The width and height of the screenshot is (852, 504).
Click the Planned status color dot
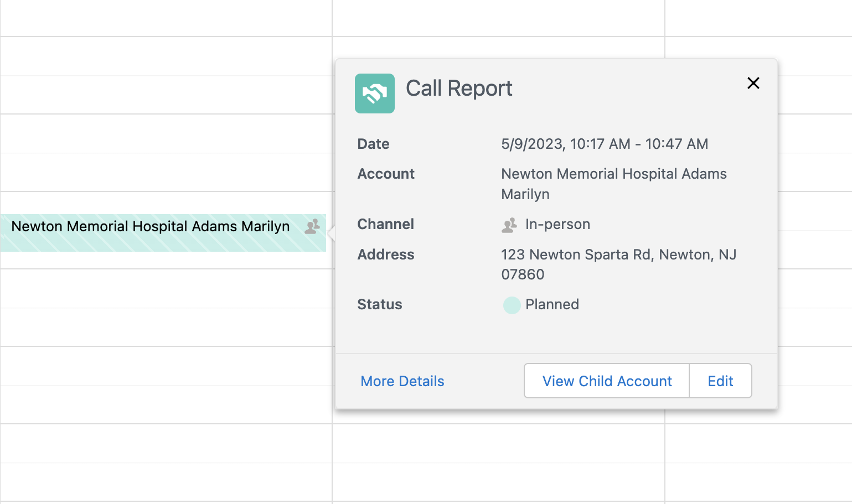pos(512,305)
